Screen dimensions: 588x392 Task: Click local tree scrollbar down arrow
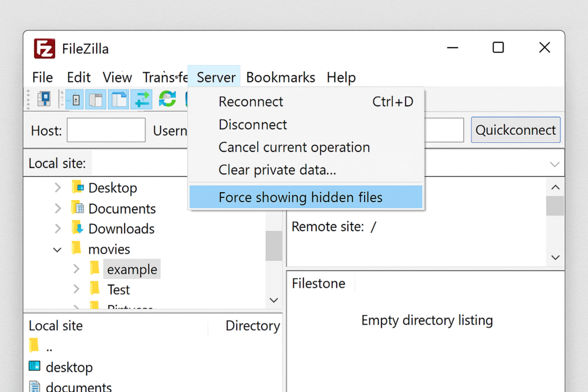tap(274, 300)
